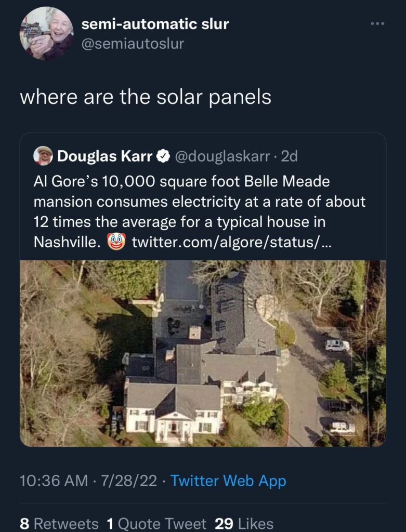The width and height of the screenshot is (406, 532).
Task: Click the Twitter Web App source link
Action: [228, 481]
